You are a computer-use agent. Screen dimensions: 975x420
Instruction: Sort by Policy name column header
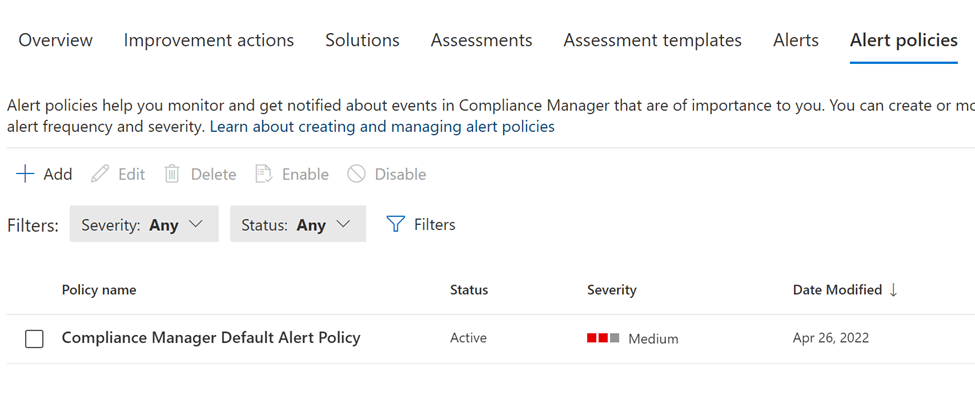tap(99, 290)
